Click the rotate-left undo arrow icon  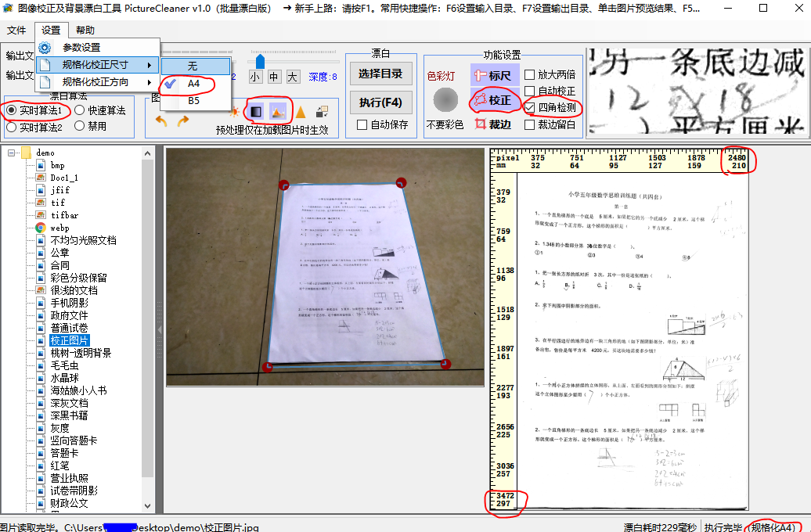coord(161,121)
